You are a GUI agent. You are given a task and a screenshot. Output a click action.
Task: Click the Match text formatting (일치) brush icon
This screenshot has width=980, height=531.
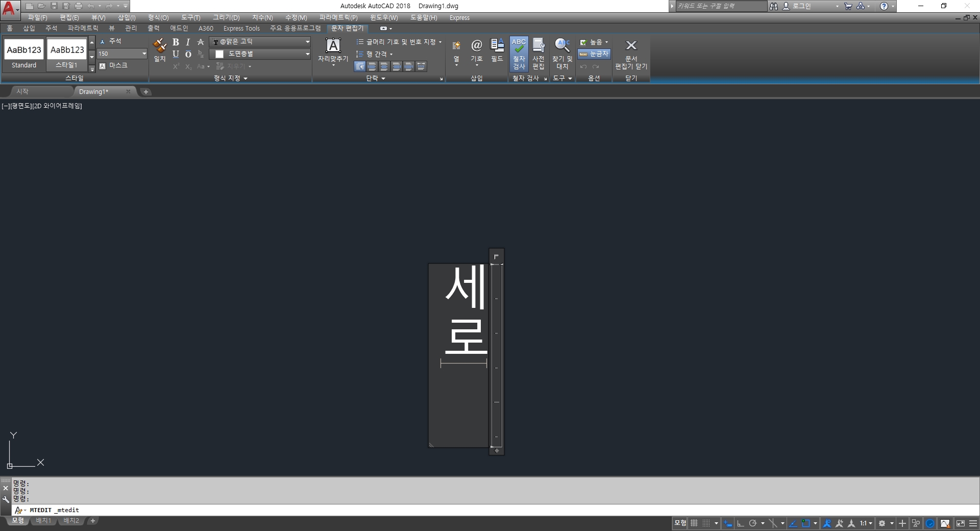(160, 50)
